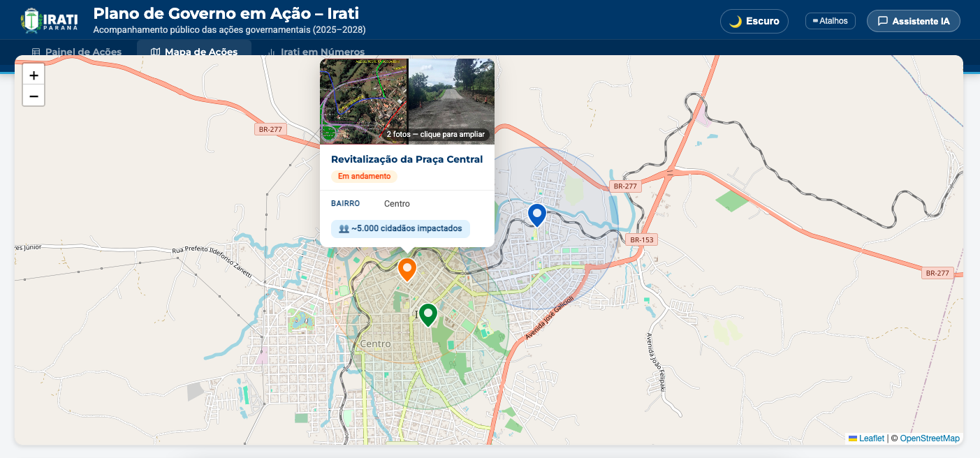Image resolution: width=980 pixels, height=458 pixels.
Task: Open the Irati em Números tab
Action: [x=316, y=52]
